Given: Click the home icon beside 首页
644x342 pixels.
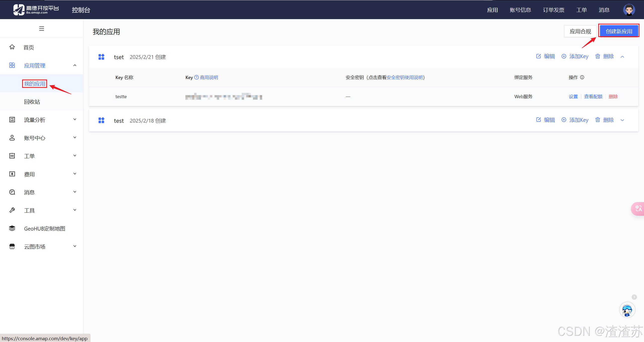Looking at the screenshot, I should tap(12, 47).
